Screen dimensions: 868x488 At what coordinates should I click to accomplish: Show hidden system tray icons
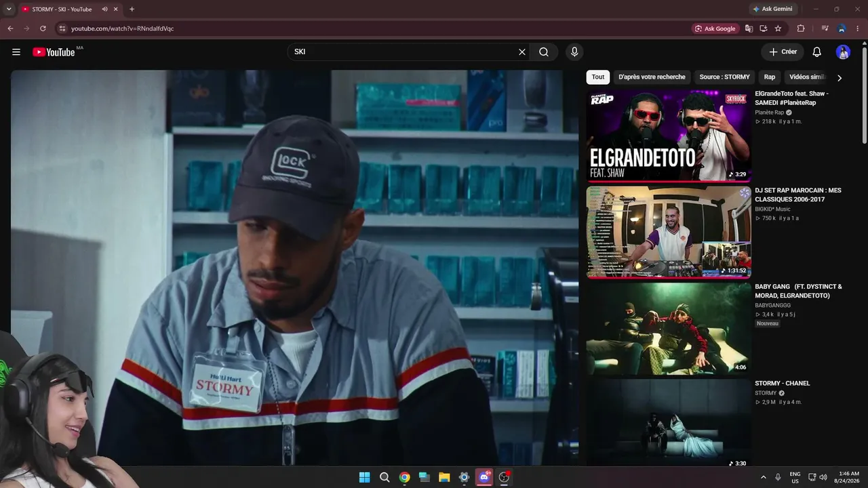click(763, 477)
